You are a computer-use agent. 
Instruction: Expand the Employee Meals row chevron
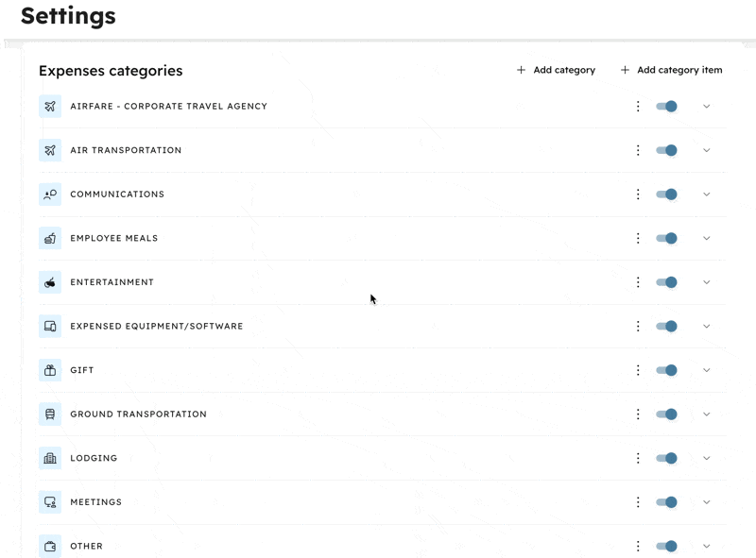pyautogui.click(x=706, y=238)
